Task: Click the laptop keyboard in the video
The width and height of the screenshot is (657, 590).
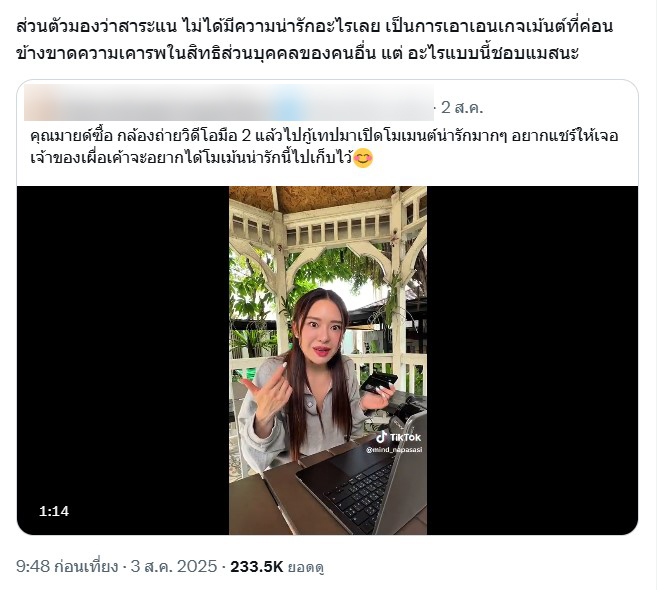Action: click(x=362, y=488)
